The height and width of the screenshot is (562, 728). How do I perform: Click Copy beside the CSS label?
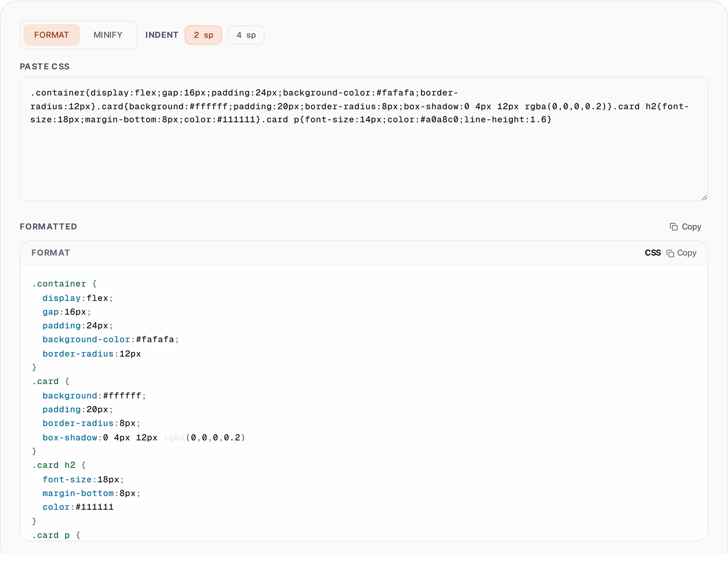pyautogui.click(x=681, y=253)
